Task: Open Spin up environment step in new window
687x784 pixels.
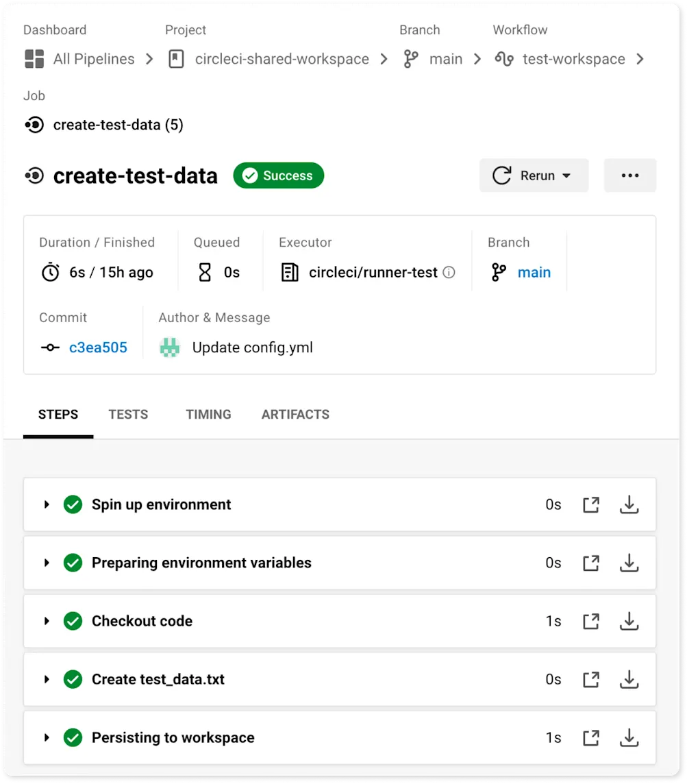Action: pos(590,504)
